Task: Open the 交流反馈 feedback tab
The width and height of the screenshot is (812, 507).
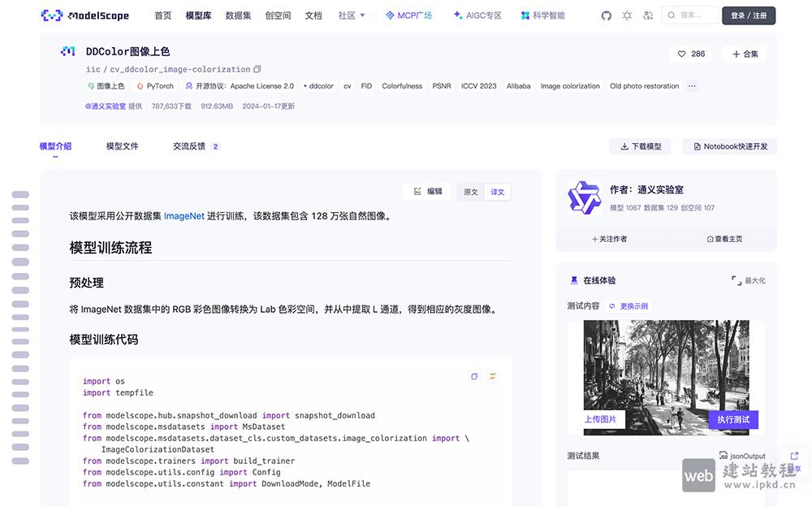Action: 189,146
